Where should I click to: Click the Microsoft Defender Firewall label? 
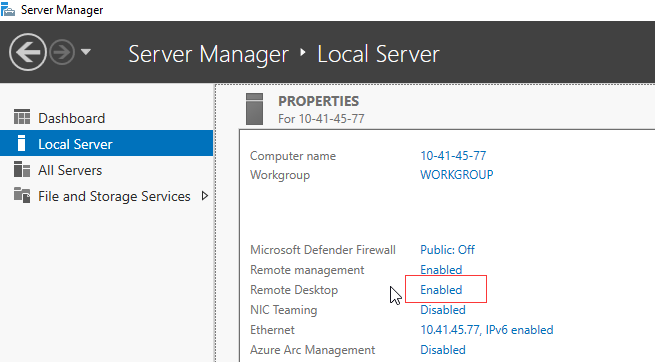(323, 250)
